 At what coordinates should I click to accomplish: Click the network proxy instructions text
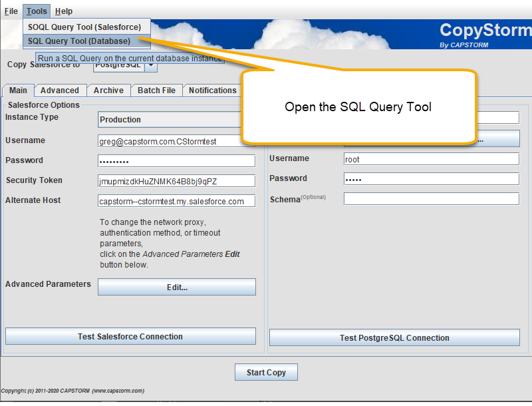(x=170, y=244)
